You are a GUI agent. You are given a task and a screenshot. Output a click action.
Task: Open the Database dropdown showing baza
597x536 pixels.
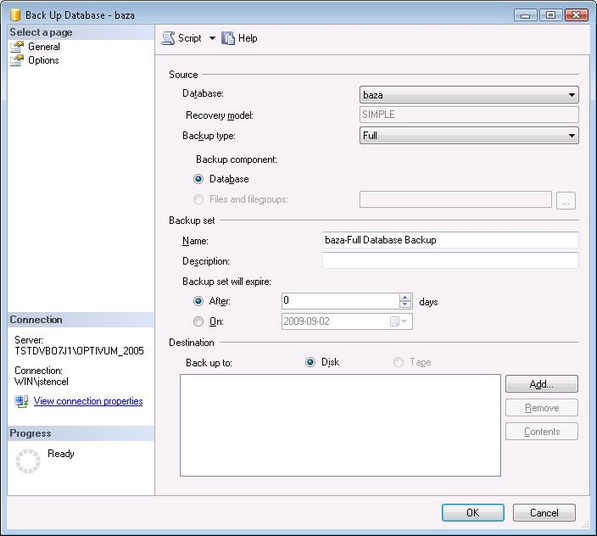(x=469, y=95)
